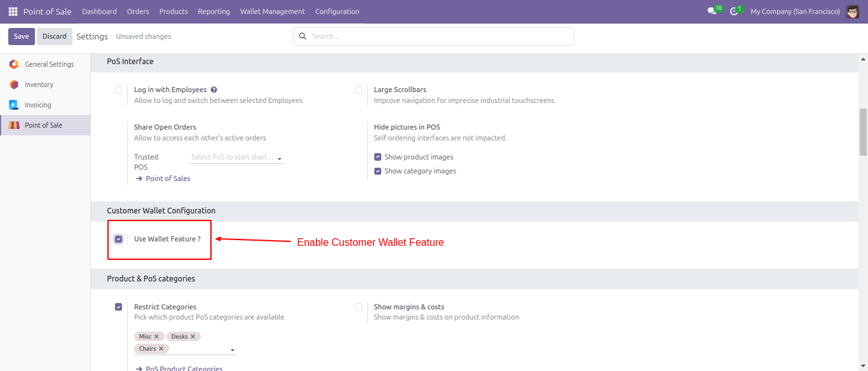Enable the Large Scrollbars checkbox
This screenshot has width=868, height=371.
point(358,90)
